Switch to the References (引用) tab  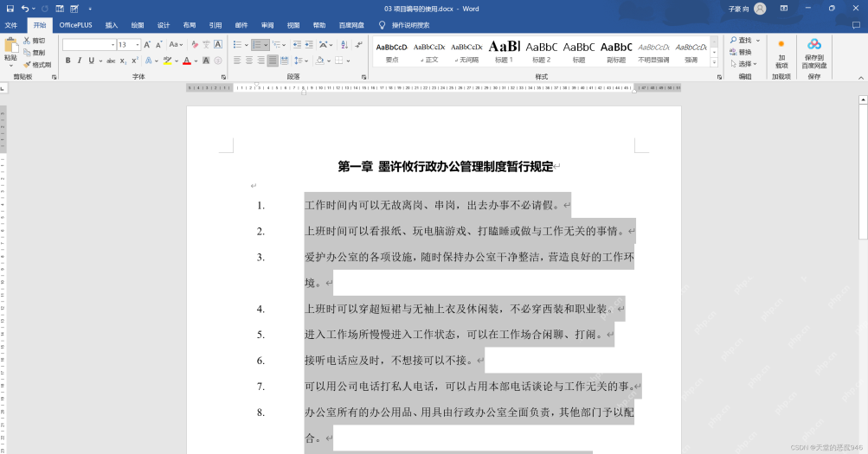215,25
